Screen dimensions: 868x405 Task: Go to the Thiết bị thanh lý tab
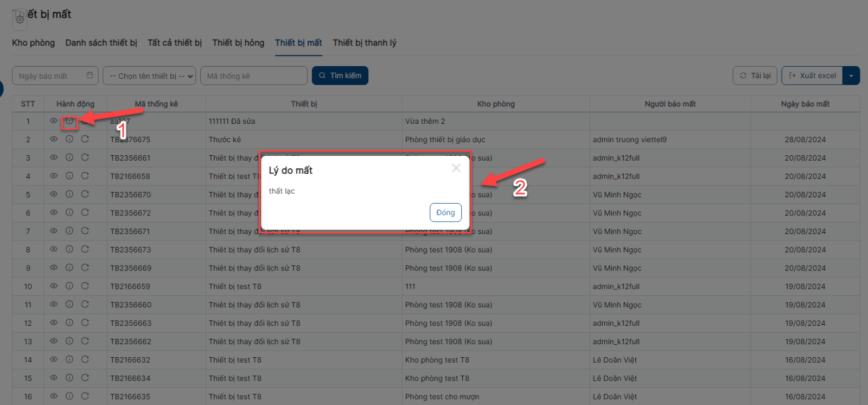(365, 43)
